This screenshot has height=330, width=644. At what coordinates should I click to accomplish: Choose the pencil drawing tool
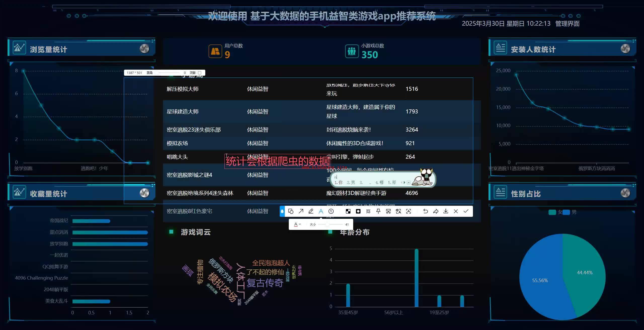pyautogui.click(x=311, y=211)
